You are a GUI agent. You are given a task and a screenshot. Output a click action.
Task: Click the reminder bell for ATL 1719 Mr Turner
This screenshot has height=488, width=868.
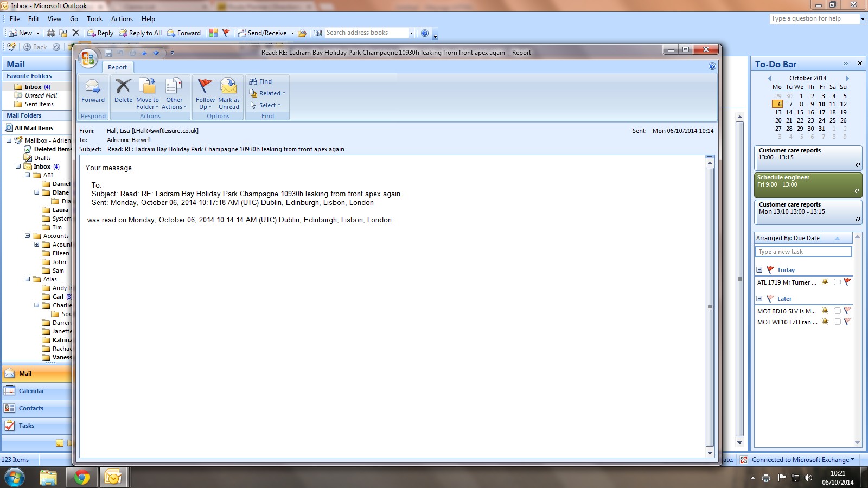[x=825, y=282]
